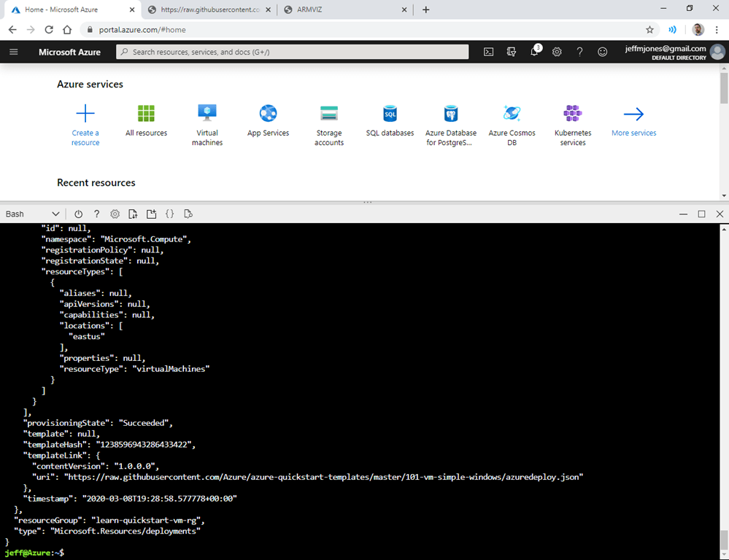Go back in browser history

coord(12,30)
